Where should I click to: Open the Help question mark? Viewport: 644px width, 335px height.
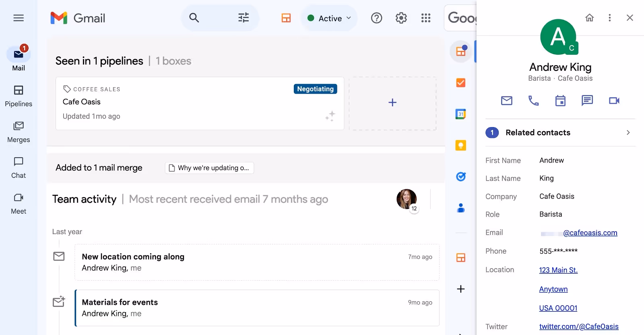[x=376, y=18]
